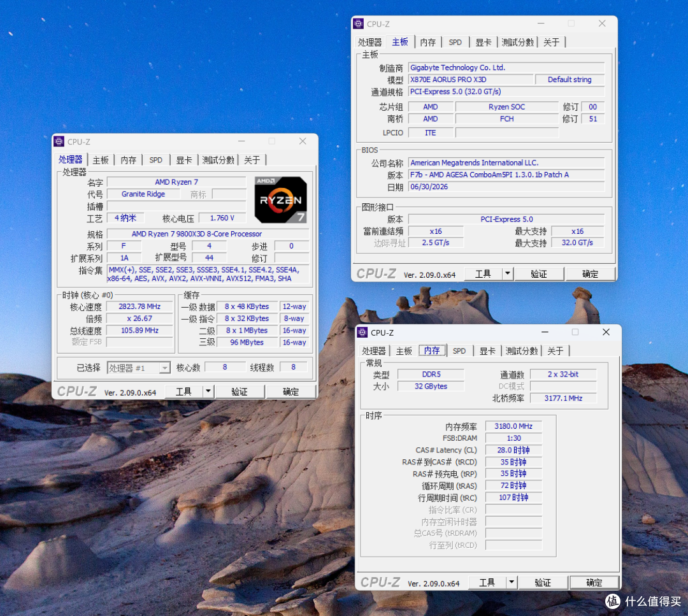
Task: Switch to 处理器 tab in motherboard window
Action: 370,42
